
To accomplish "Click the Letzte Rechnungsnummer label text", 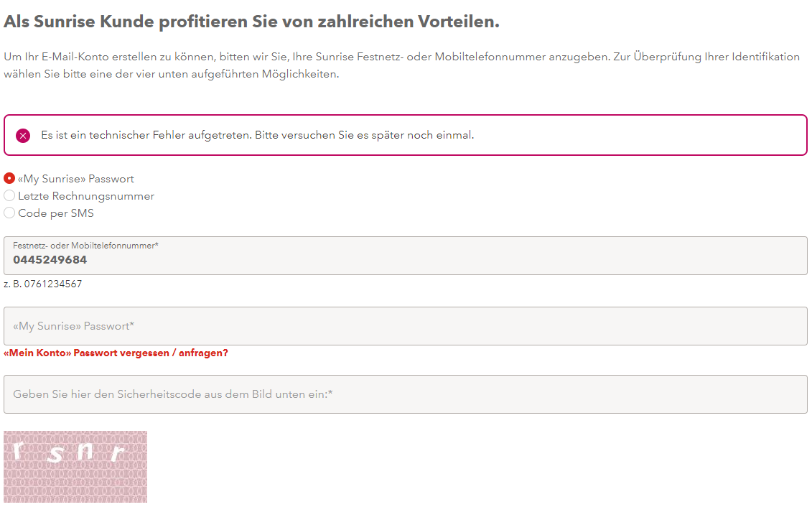I will (x=86, y=196).
